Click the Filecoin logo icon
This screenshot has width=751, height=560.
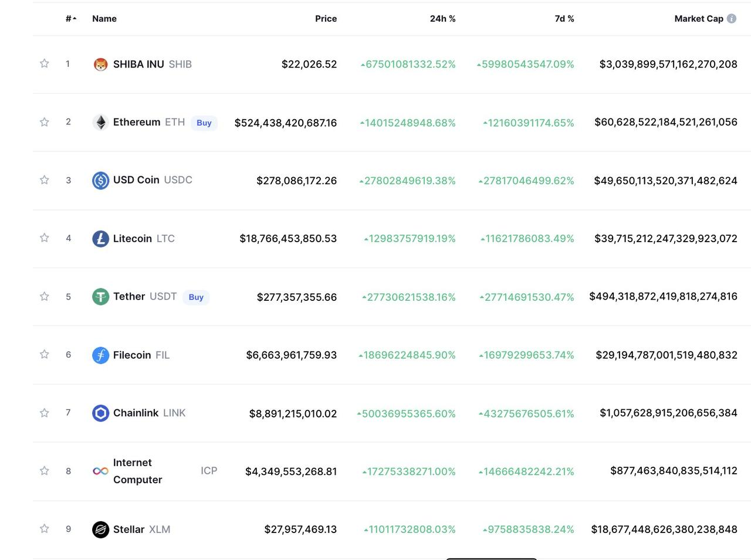coord(100,355)
